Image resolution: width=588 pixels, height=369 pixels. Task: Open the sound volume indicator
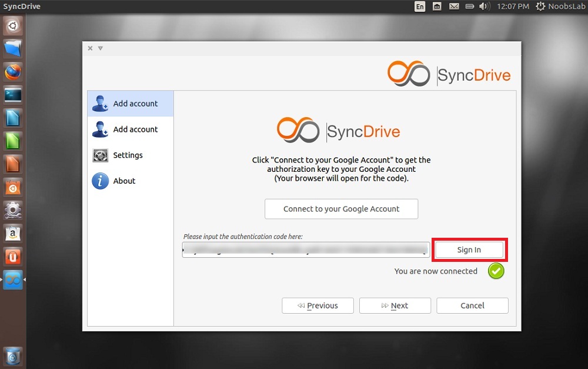(485, 6)
